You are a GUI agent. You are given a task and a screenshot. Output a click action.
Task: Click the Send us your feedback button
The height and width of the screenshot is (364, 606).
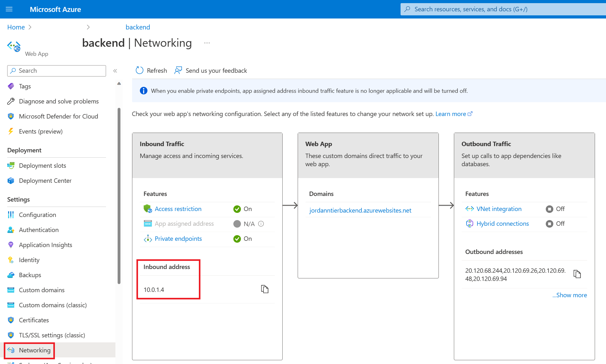(x=211, y=70)
